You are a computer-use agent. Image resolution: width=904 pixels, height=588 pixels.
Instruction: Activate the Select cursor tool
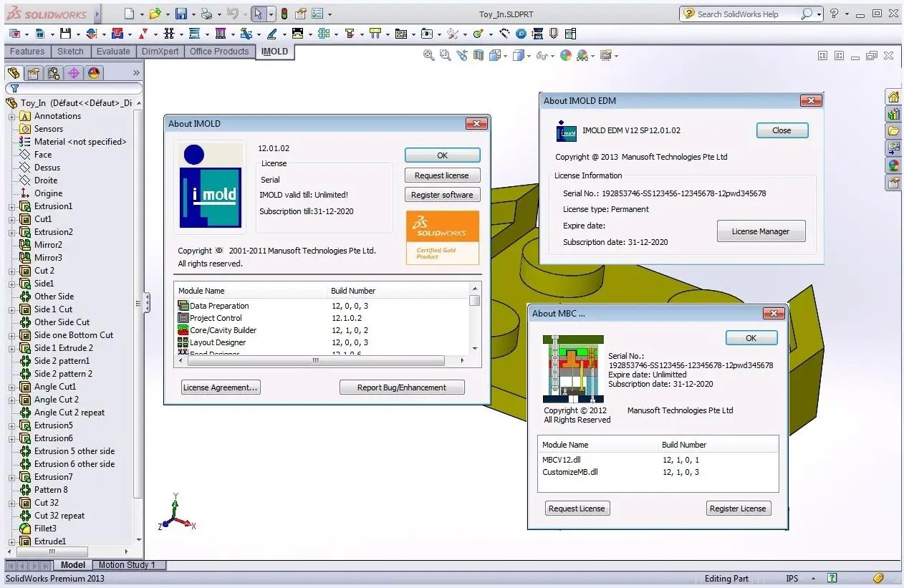click(259, 14)
